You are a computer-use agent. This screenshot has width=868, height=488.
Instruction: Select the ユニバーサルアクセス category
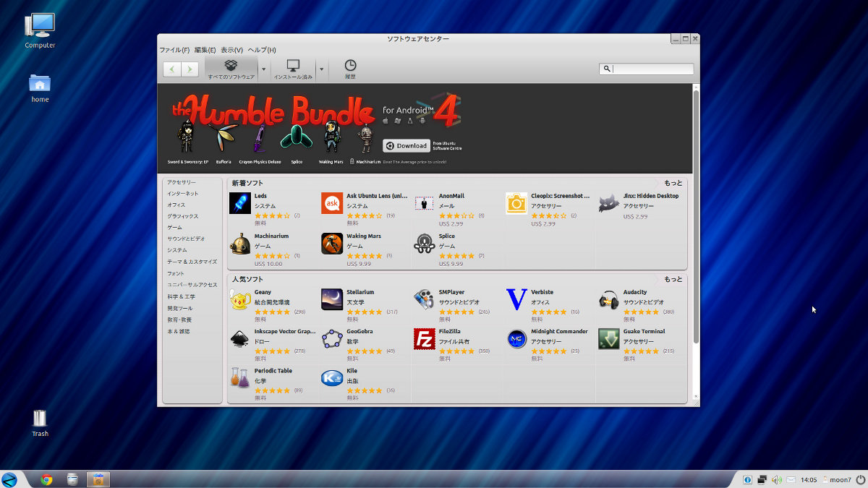[x=192, y=285]
